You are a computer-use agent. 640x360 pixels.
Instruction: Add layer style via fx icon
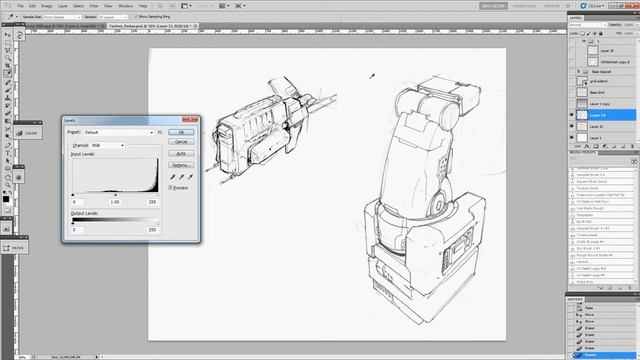587,146
